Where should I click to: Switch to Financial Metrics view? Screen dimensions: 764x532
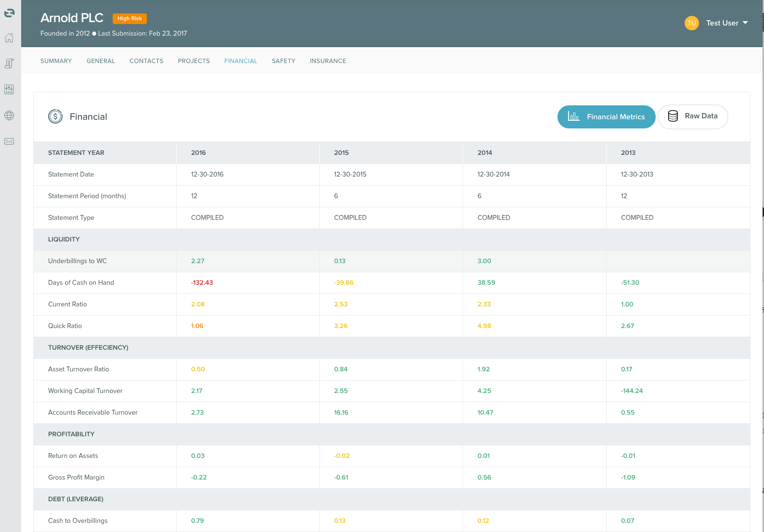[606, 117]
